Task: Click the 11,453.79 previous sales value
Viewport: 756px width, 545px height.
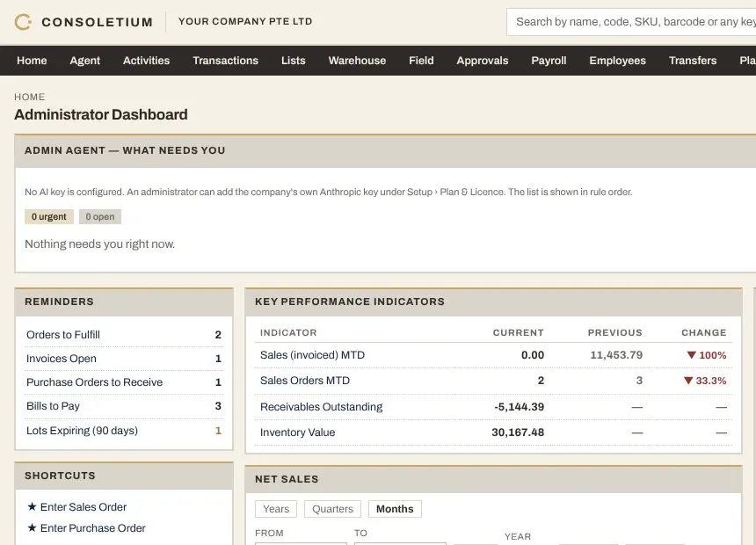Action: tap(616, 355)
